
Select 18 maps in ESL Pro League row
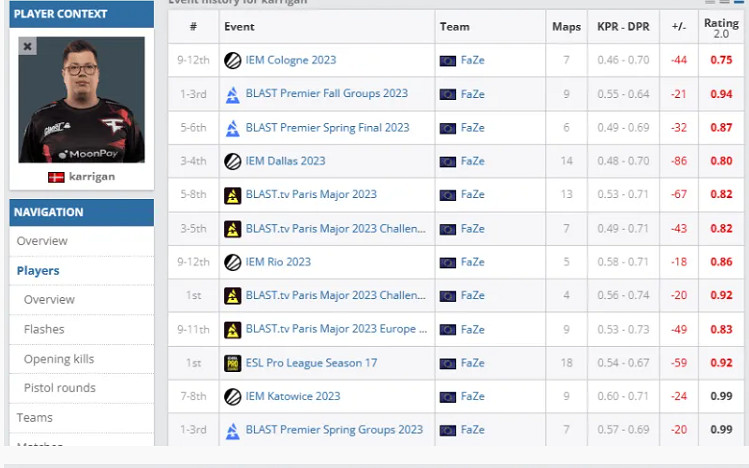[567, 363]
